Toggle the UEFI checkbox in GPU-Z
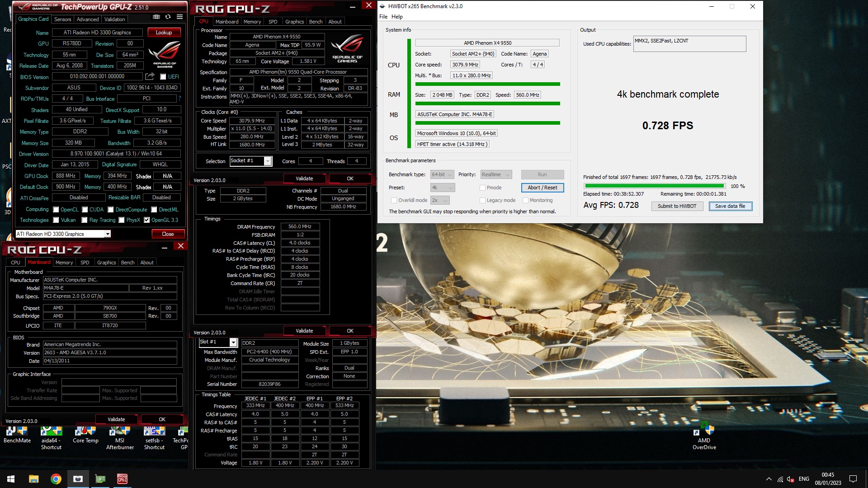 click(x=163, y=77)
